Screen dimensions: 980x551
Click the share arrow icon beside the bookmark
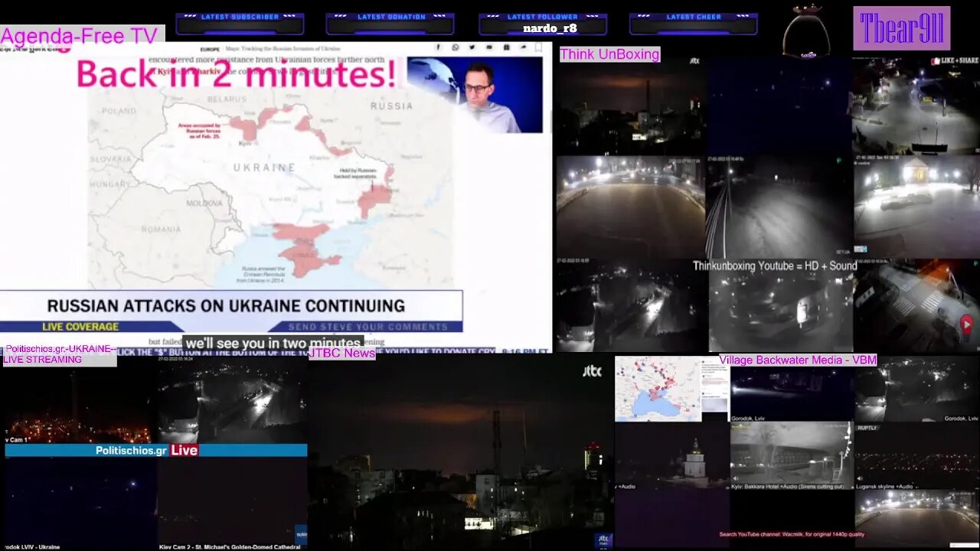523,47
